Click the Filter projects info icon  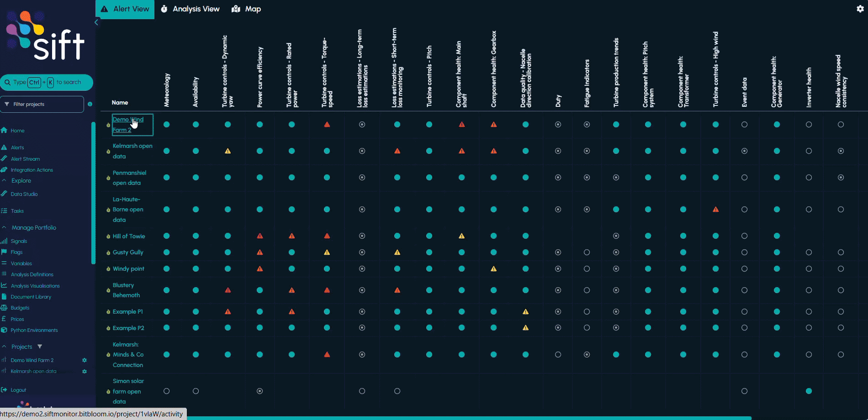point(90,104)
